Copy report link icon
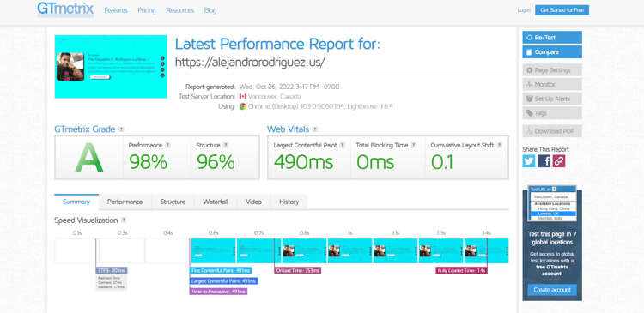Image resolution: width=644 pixels, height=313 pixels. [x=559, y=161]
